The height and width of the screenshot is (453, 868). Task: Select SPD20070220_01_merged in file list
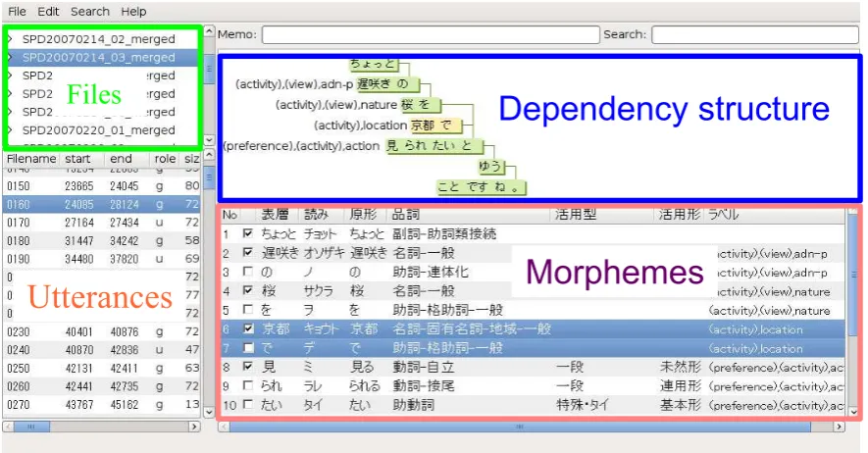coord(98,130)
